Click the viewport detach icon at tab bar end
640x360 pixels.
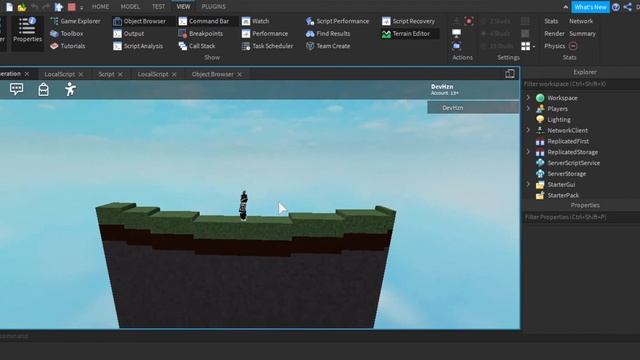point(510,73)
